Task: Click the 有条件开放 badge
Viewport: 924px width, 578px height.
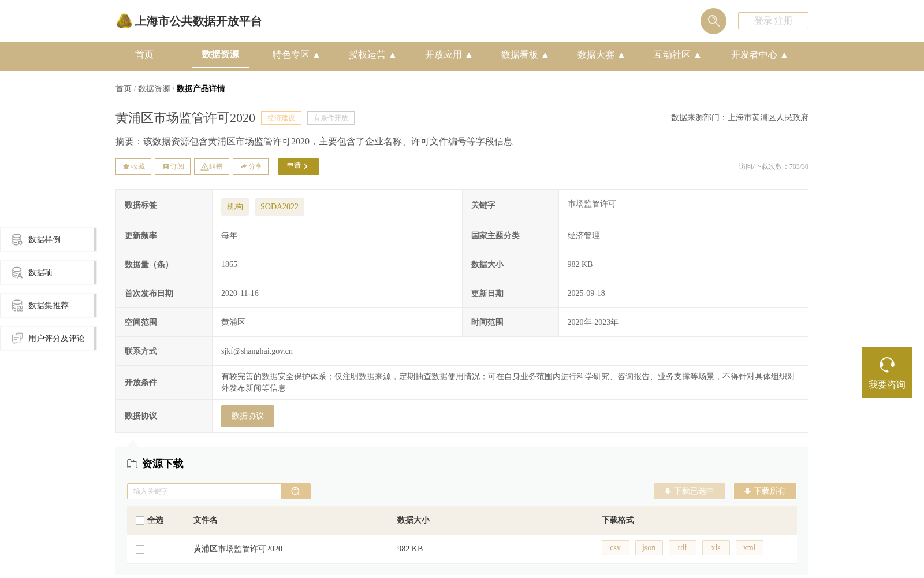Action: tap(331, 118)
